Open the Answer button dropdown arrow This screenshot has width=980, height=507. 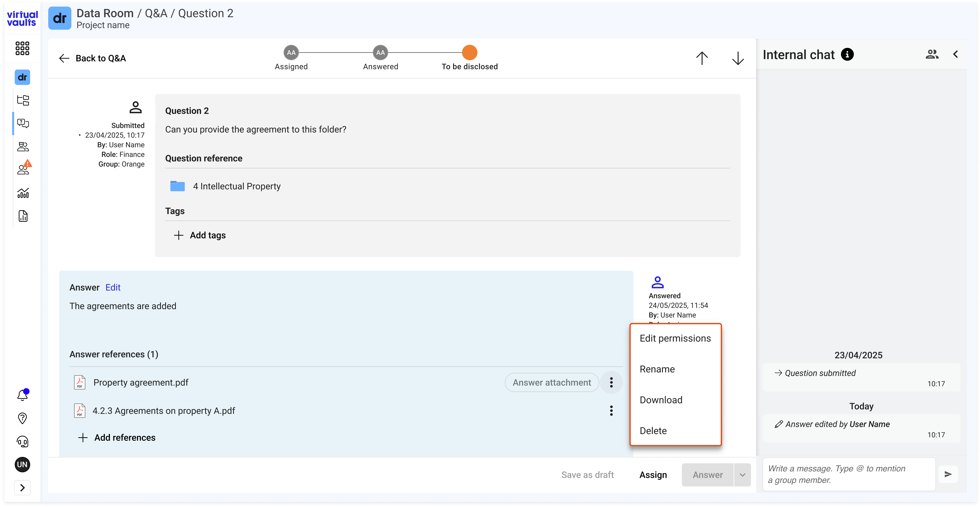click(742, 475)
